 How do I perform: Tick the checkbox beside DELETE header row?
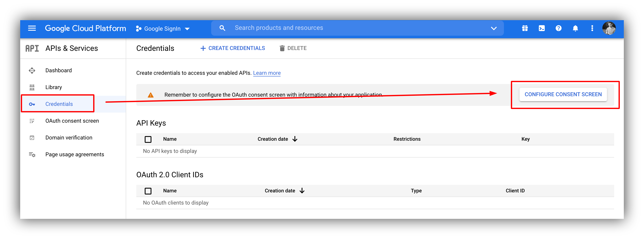tap(148, 139)
